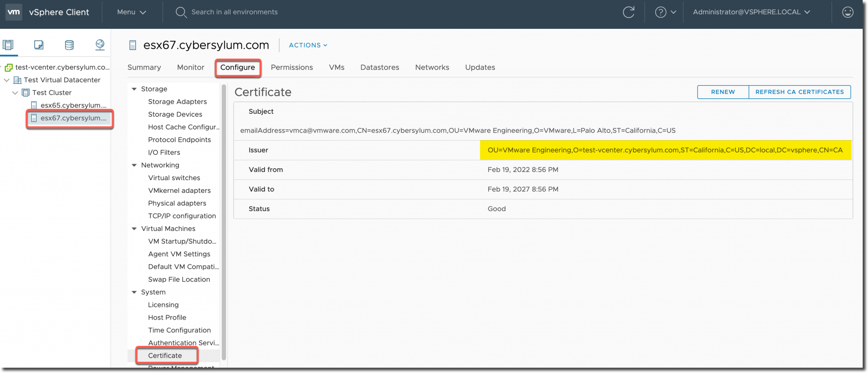Open Storage Devices settings

[x=175, y=114]
